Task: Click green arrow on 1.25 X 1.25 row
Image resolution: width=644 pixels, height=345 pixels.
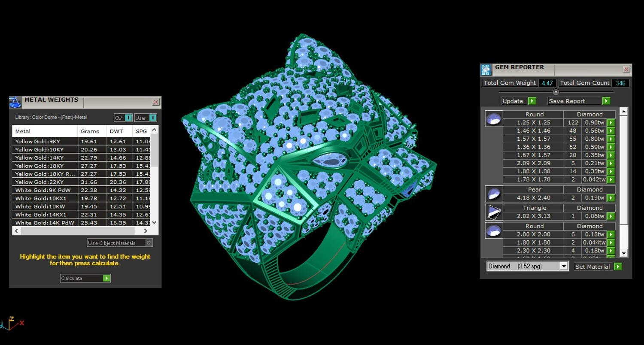Action: coord(611,123)
